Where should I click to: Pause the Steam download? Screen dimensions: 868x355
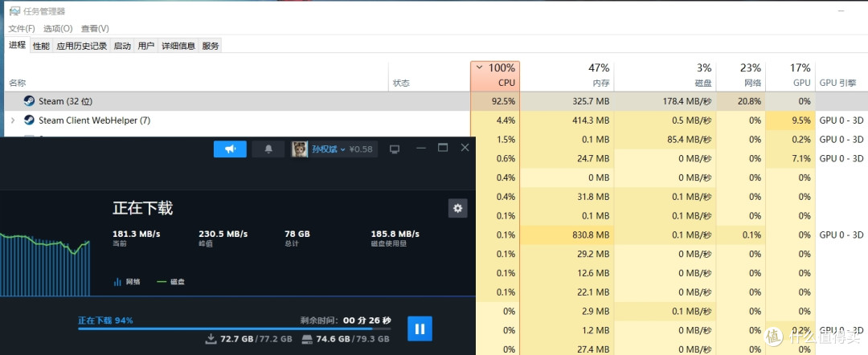click(x=420, y=328)
